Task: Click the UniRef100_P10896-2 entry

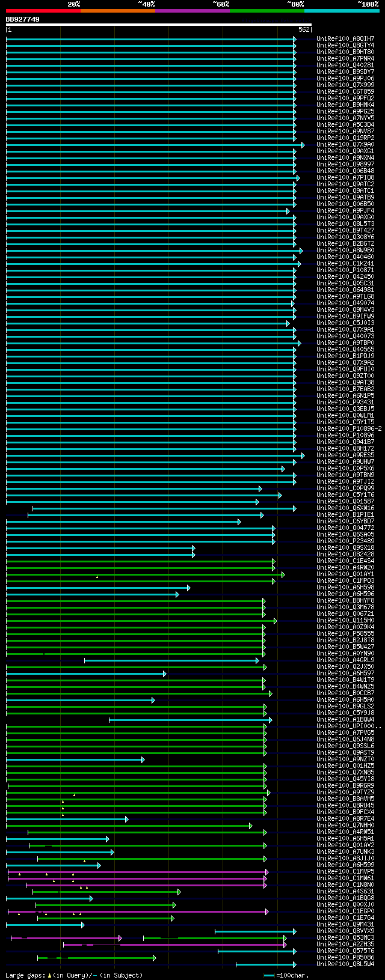Action: click(349, 429)
